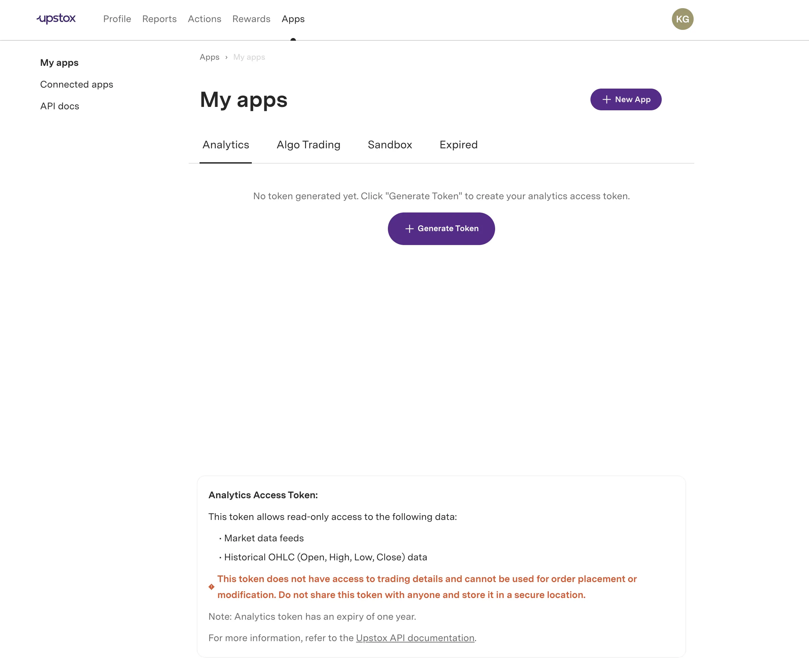View Connected apps from the sidebar
This screenshot has height=672, width=809.
[x=77, y=85]
